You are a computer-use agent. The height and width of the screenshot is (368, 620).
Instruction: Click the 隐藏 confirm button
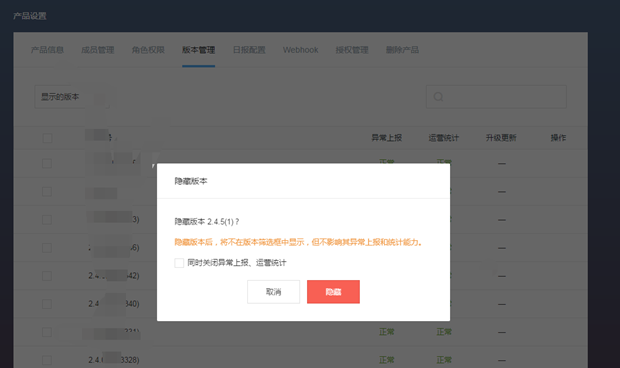tap(333, 292)
